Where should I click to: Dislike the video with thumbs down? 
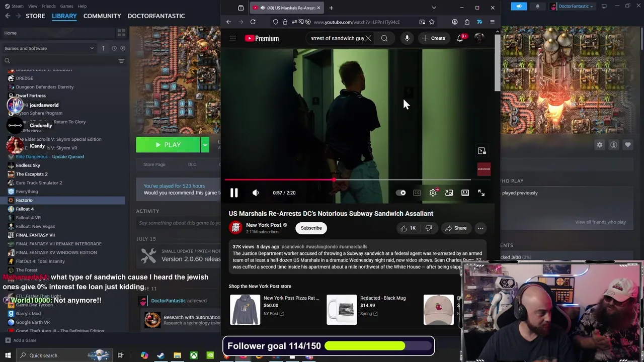pos(429,228)
